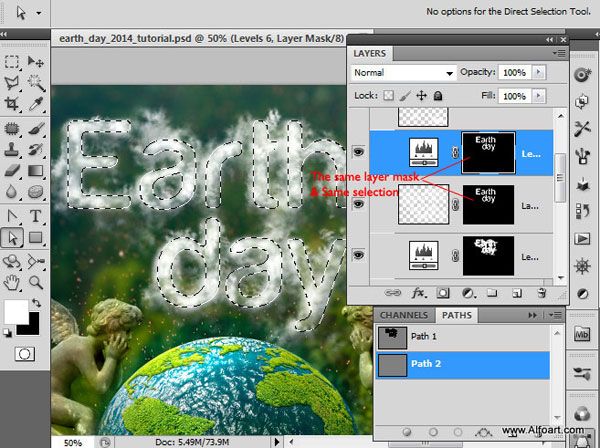Select the 3D Camera Orbit tool
This screenshot has width=600, height=448.
point(36,262)
